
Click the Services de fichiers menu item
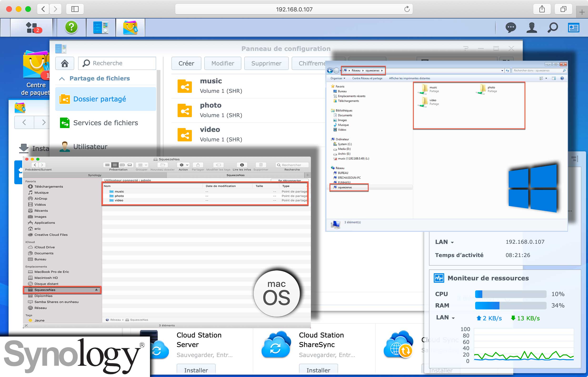pos(106,123)
